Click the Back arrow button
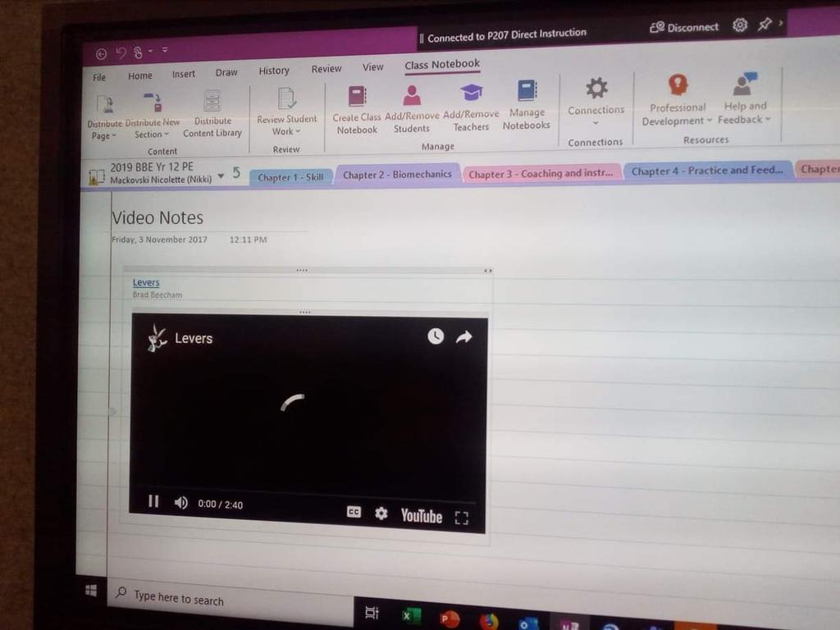Viewport: 840px width, 630px height. point(101,53)
